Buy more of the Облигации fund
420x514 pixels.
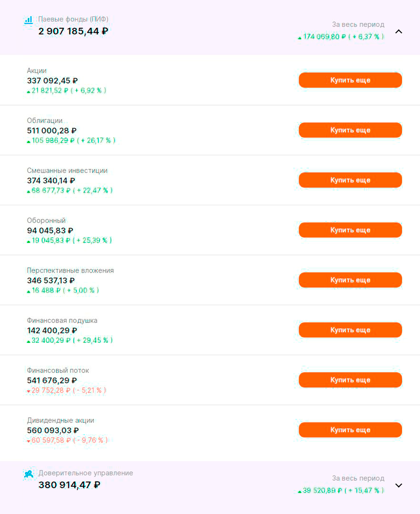pyautogui.click(x=350, y=130)
